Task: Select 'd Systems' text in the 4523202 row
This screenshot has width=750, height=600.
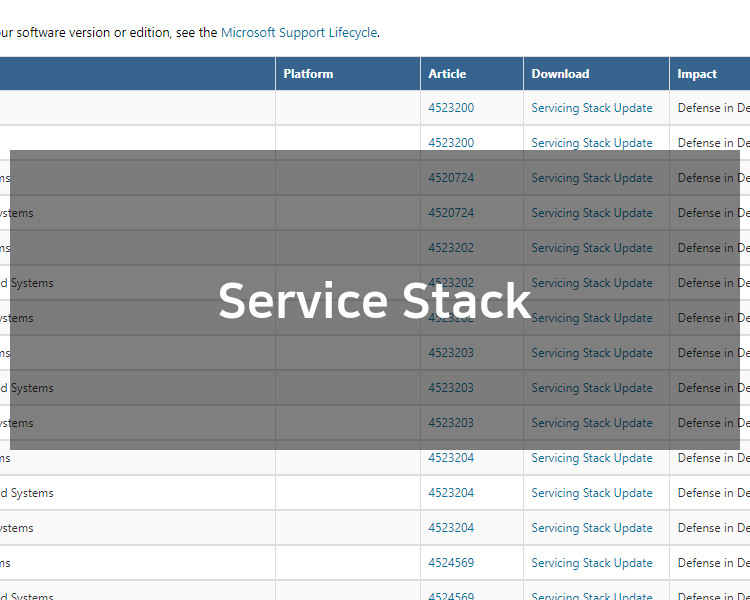Action: click(27, 283)
